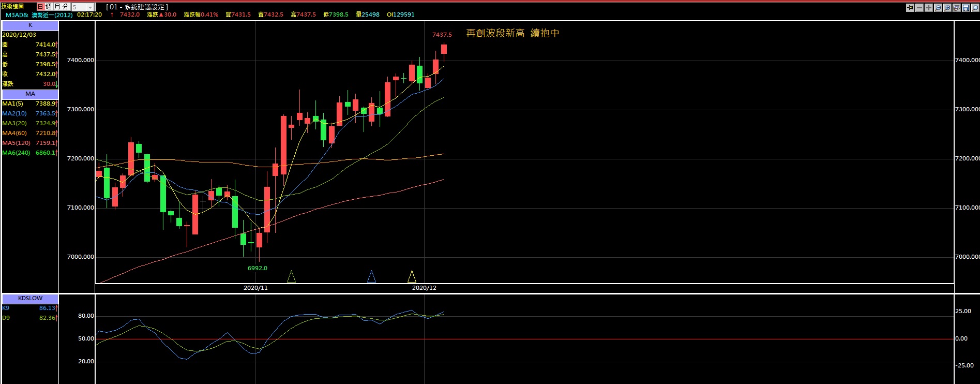Screen dimensions: 980x384
Task: Click the blue triangle marker on timeline
Action: [x=371, y=276]
